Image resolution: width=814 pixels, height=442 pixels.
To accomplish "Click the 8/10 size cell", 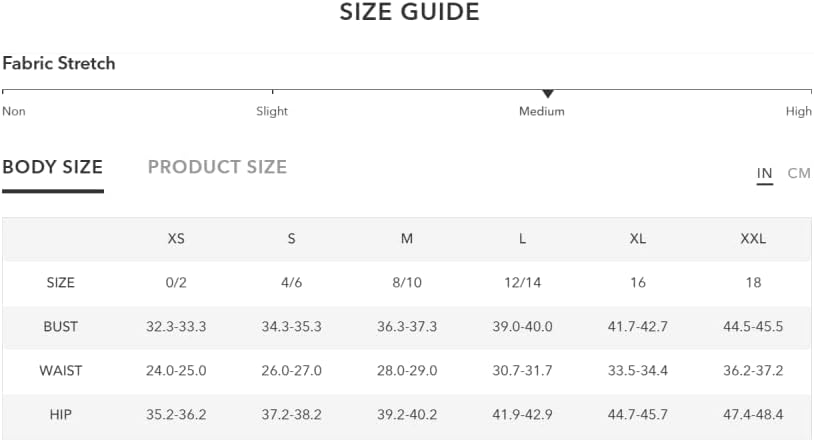I will (x=407, y=283).
